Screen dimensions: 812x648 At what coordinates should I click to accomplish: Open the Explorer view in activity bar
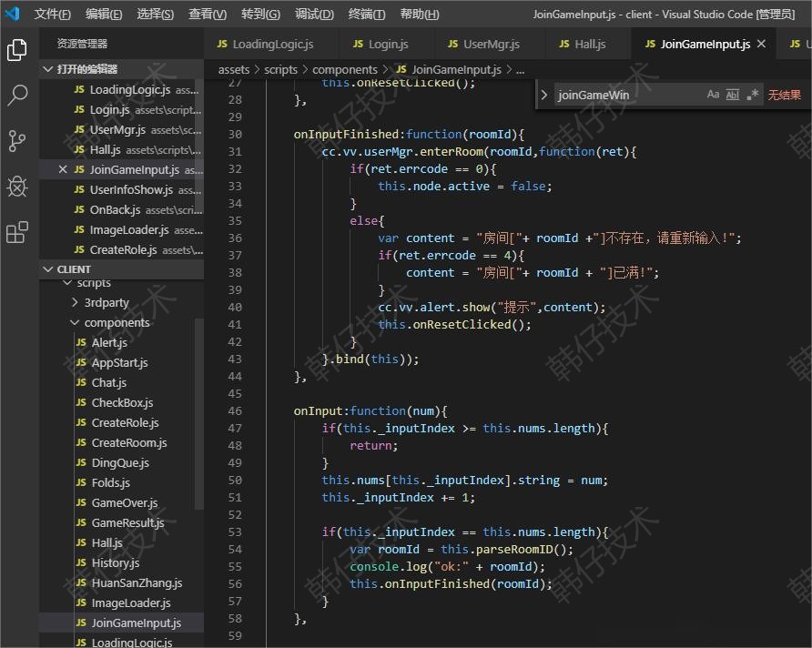[x=17, y=50]
